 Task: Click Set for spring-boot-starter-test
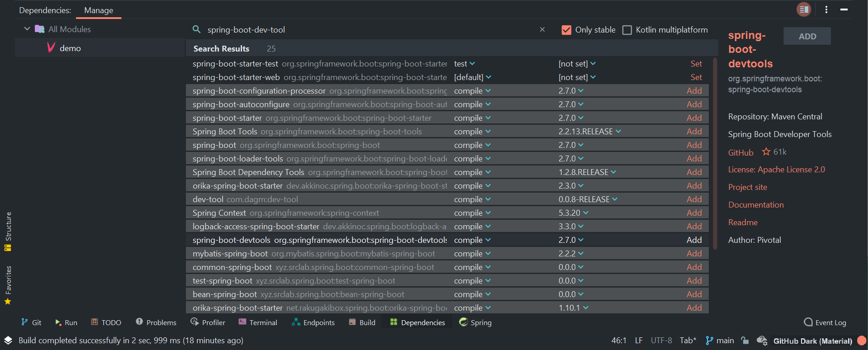pos(697,64)
